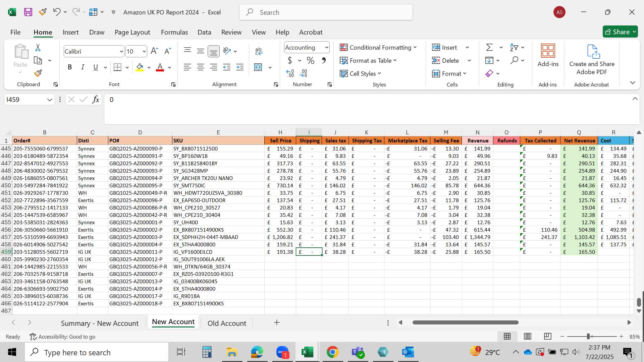Screen dimensions: 644x362
Task: Apply Borders to the selected cell
Action: (117, 67)
